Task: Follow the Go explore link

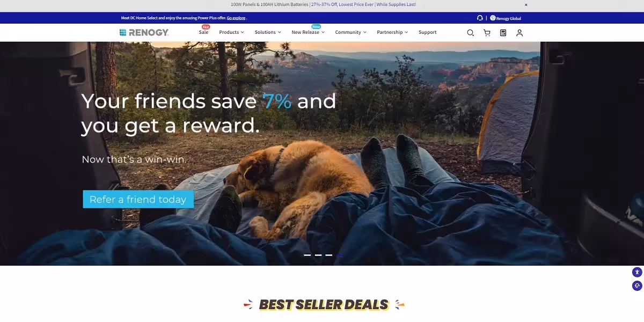Action: click(x=236, y=18)
